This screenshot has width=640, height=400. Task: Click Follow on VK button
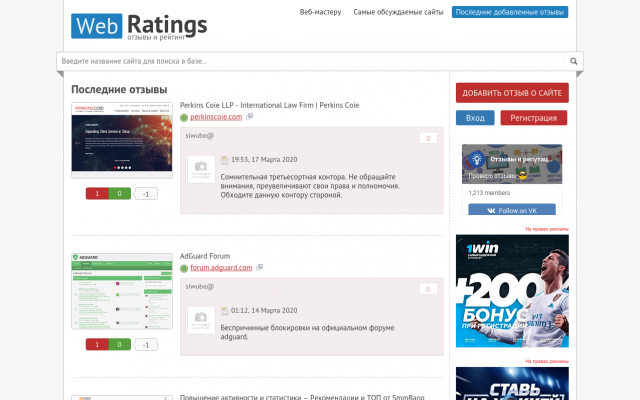[512, 210]
